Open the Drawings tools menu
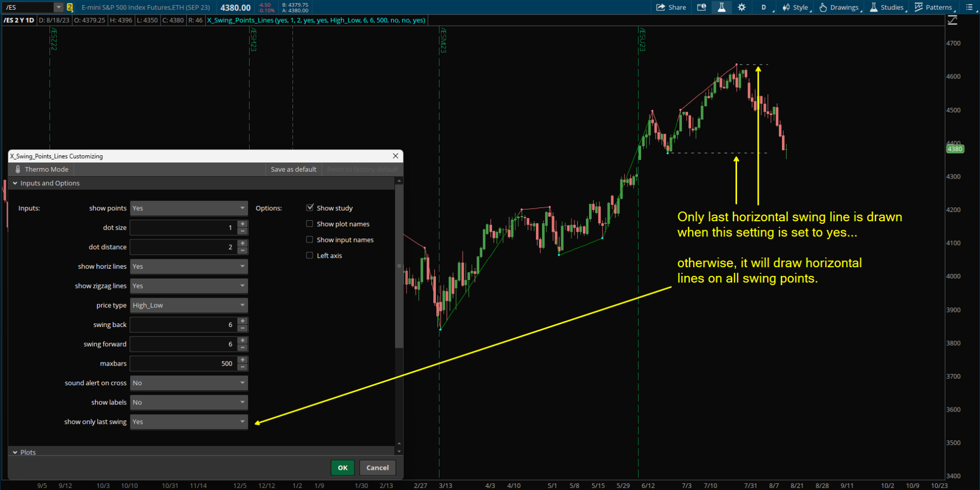The image size is (980, 490). (839, 7)
